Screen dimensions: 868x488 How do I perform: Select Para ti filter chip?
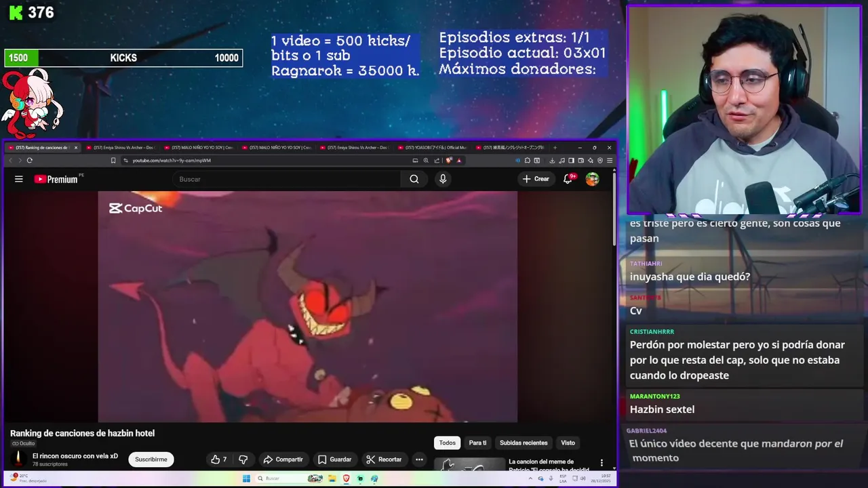coord(477,443)
